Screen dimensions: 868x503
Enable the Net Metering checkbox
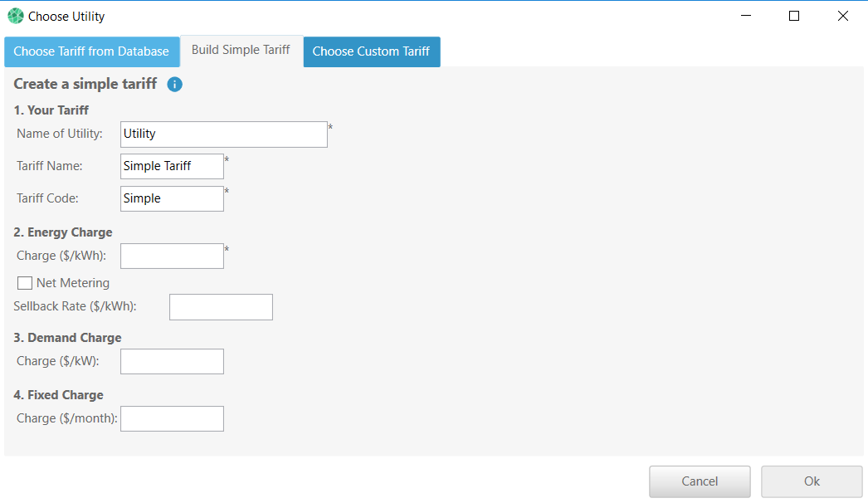tap(25, 283)
